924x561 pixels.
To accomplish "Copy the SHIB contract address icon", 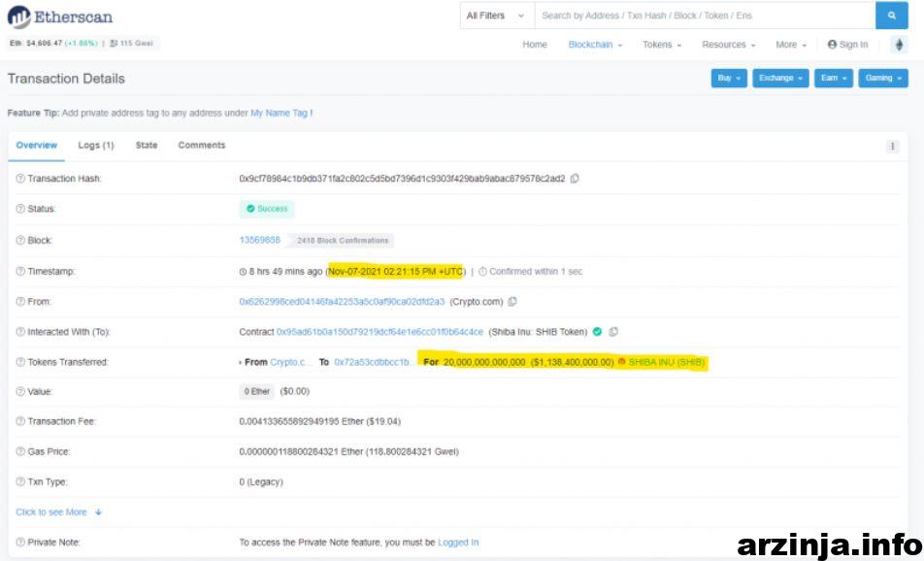I will click(x=612, y=332).
